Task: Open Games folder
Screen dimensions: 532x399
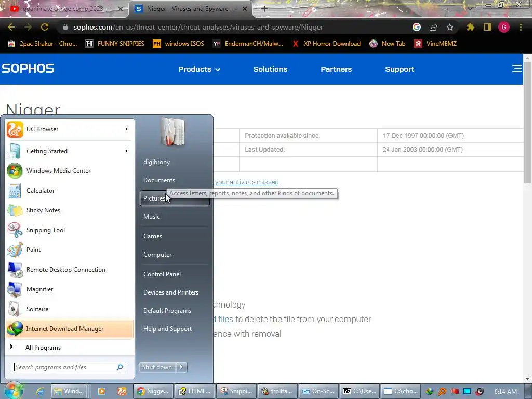Action: click(175, 236)
